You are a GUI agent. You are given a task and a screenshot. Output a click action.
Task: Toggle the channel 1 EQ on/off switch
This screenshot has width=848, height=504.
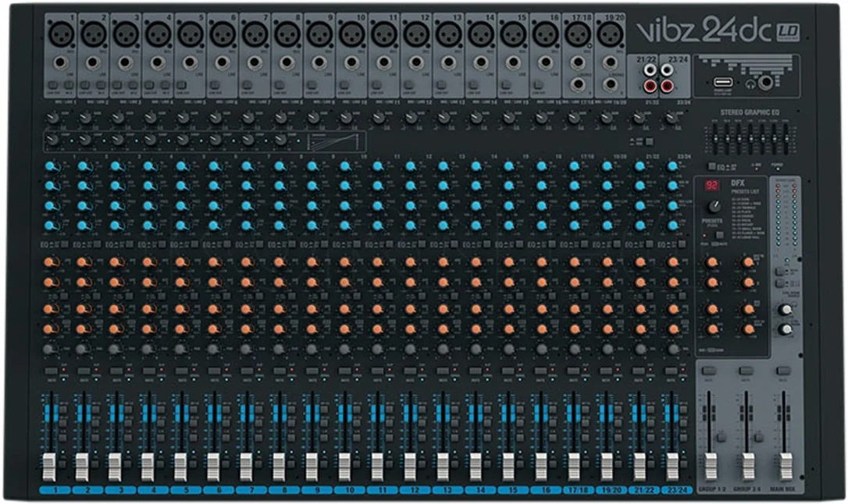tap(65, 245)
